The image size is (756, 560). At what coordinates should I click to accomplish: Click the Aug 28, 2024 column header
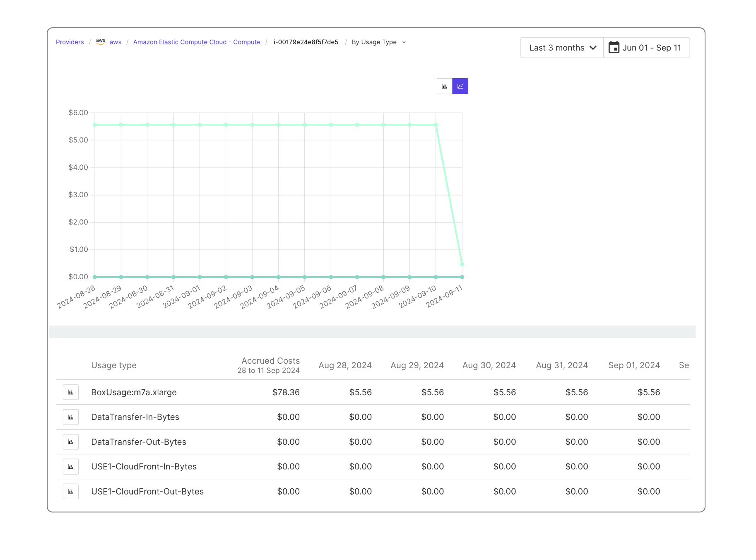click(x=345, y=365)
